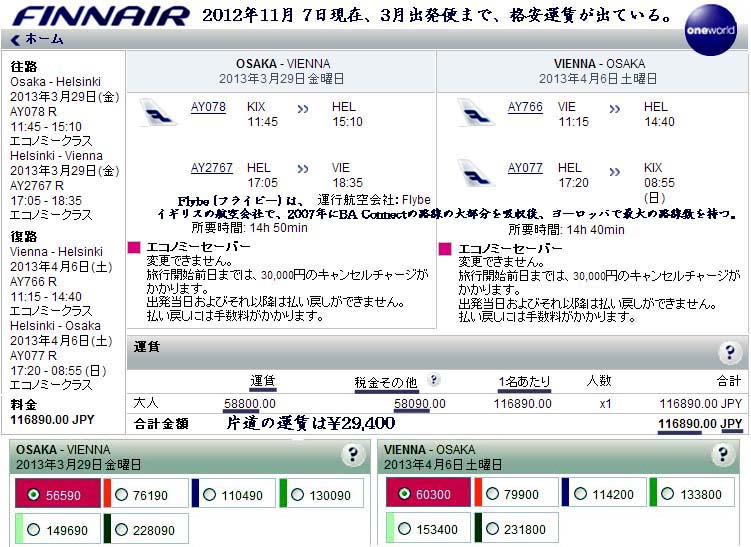Select the 79900 return fare option

[516, 492]
